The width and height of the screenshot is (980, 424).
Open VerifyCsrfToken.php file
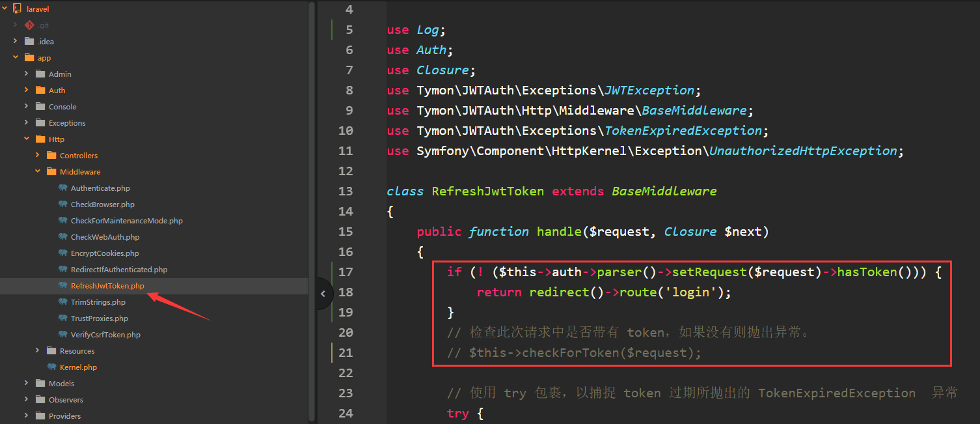pos(105,335)
